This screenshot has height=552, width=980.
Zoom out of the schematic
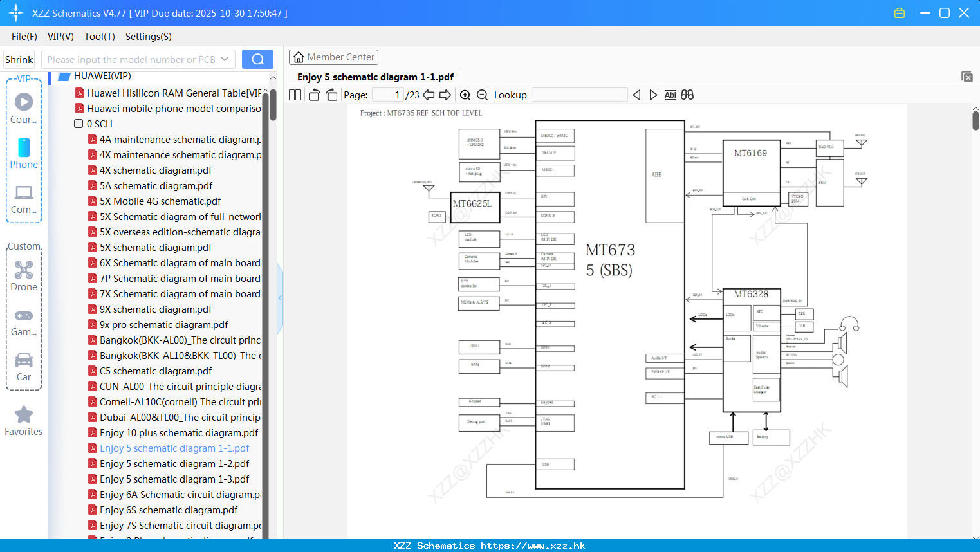coord(482,95)
